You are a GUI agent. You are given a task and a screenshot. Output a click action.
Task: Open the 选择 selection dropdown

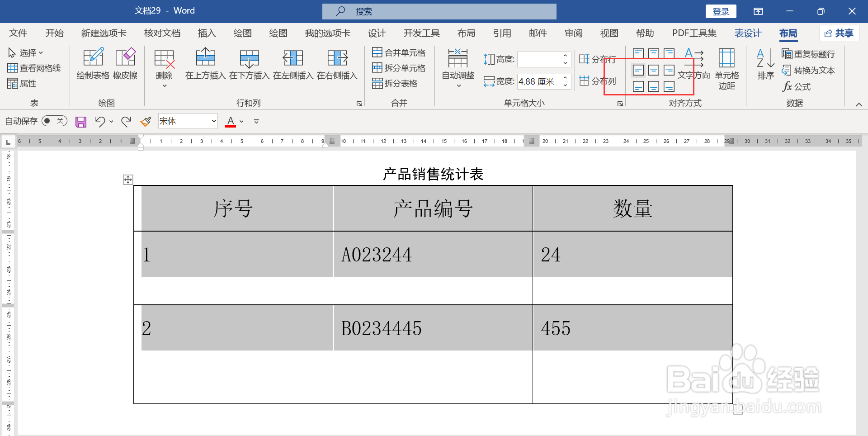coord(28,52)
